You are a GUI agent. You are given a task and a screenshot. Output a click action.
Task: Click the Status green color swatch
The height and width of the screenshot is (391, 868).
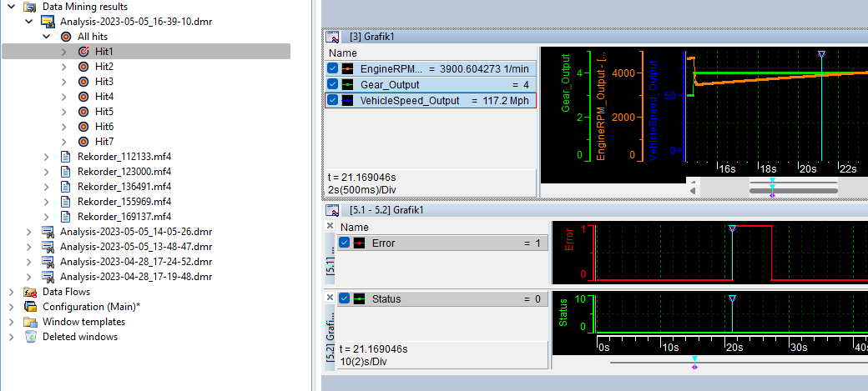point(360,299)
